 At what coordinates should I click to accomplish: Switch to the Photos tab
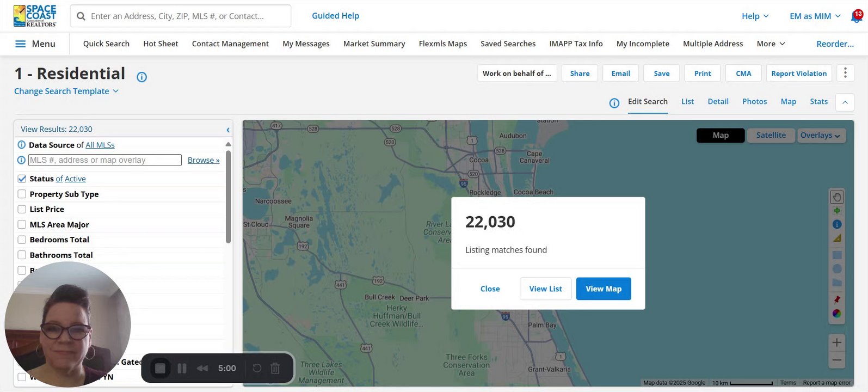click(x=754, y=101)
